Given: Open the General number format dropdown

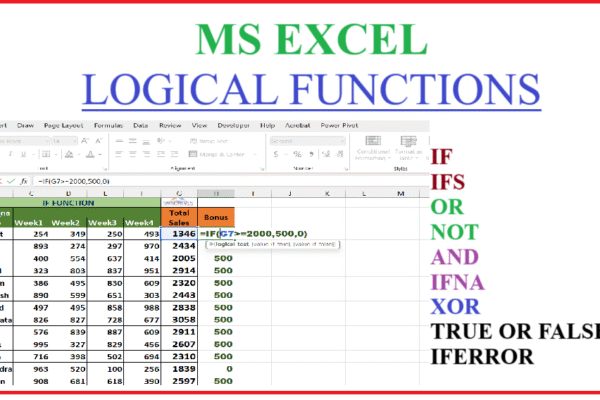Looking at the screenshot, I should [307, 141].
